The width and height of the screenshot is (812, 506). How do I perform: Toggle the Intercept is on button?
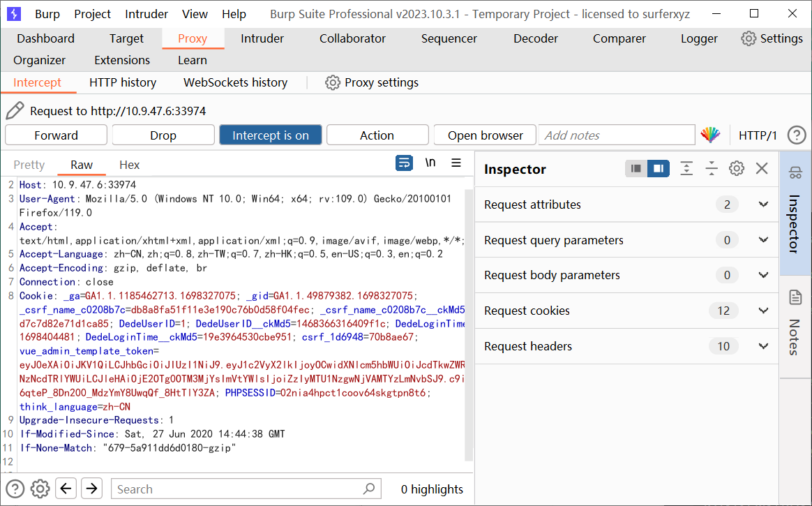(x=271, y=135)
